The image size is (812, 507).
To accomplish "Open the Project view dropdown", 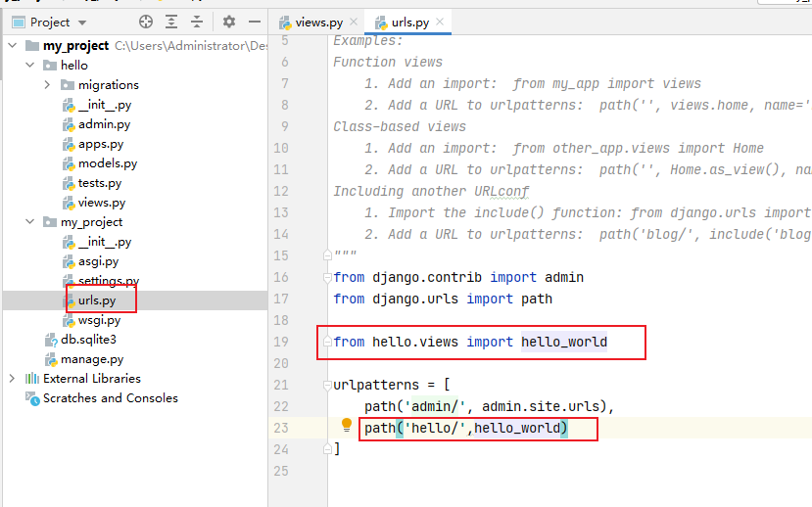I will coord(82,23).
